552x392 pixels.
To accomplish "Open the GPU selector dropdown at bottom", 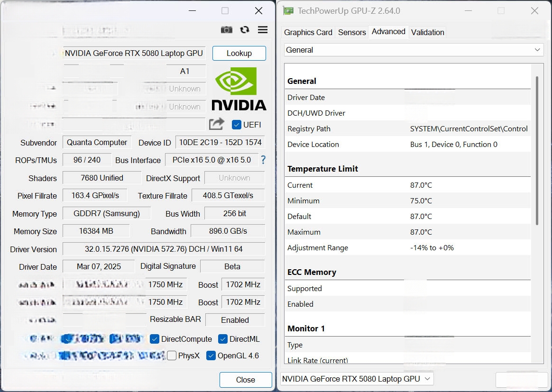I will point(357,379).
